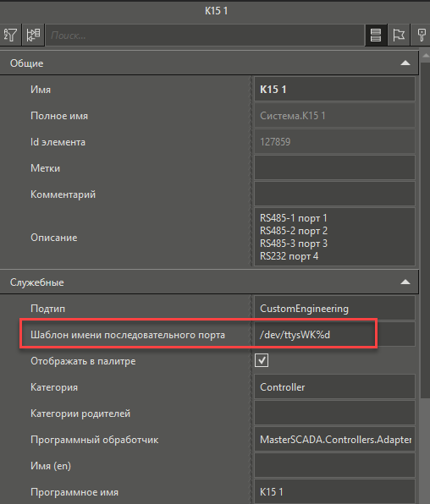Open the Категория field Controller

click(334, 386)
